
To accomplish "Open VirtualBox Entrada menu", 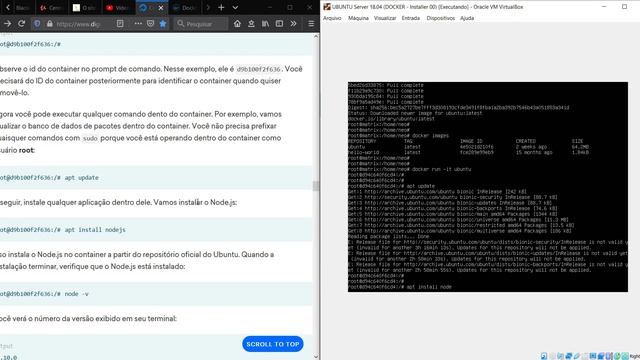I will tap(411, 18).
